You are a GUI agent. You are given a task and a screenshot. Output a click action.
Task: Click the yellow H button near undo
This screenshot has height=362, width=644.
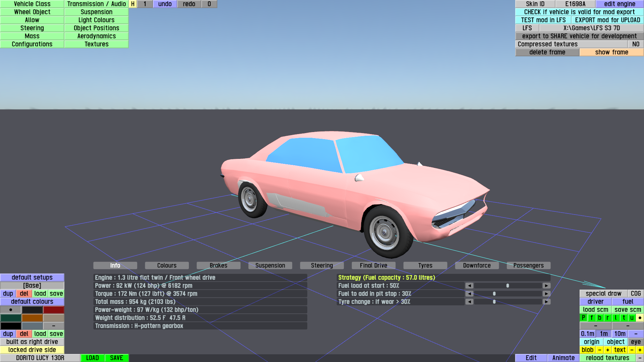[133, 4]
